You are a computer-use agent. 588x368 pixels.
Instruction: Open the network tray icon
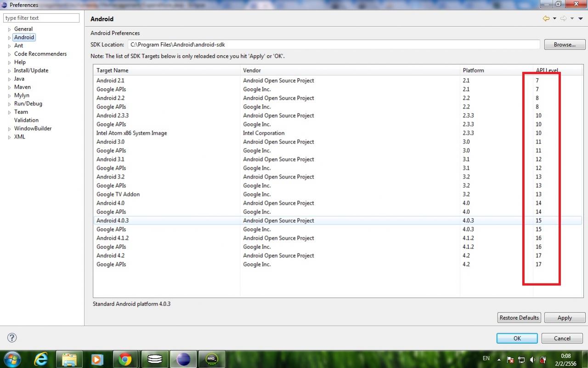521,360
